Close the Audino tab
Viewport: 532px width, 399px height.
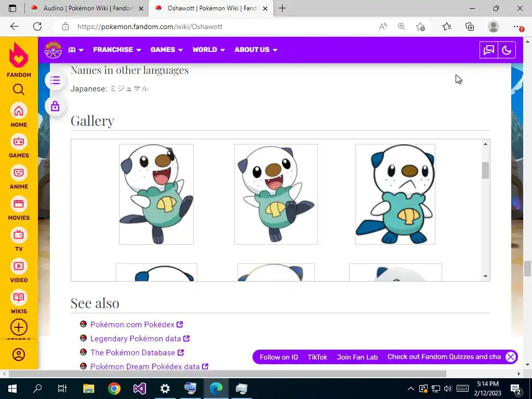point(141,9)
